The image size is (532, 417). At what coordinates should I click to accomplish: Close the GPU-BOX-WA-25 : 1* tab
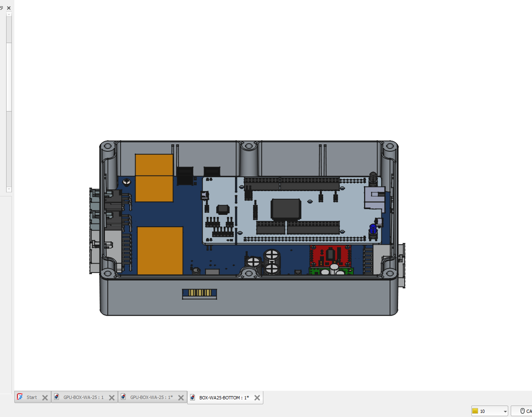181,397
